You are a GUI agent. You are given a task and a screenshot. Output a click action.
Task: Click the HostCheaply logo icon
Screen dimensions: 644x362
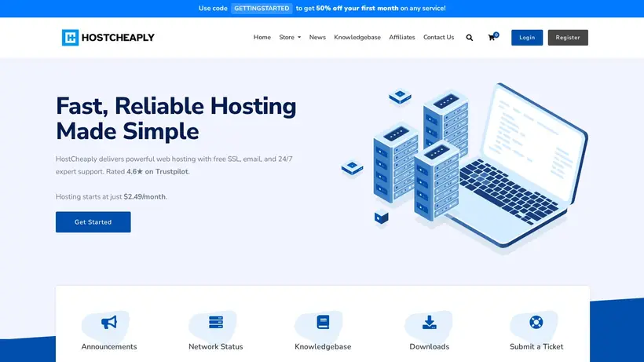(70, 38)
